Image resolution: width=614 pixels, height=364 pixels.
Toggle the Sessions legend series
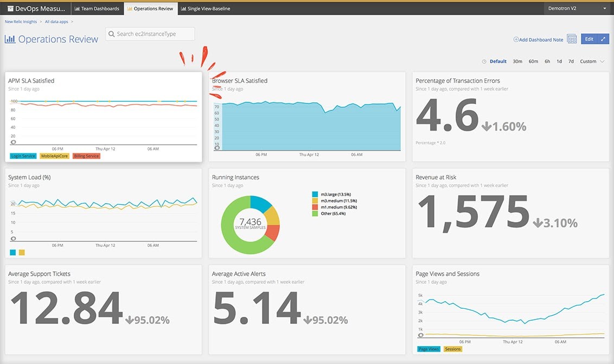453,349
